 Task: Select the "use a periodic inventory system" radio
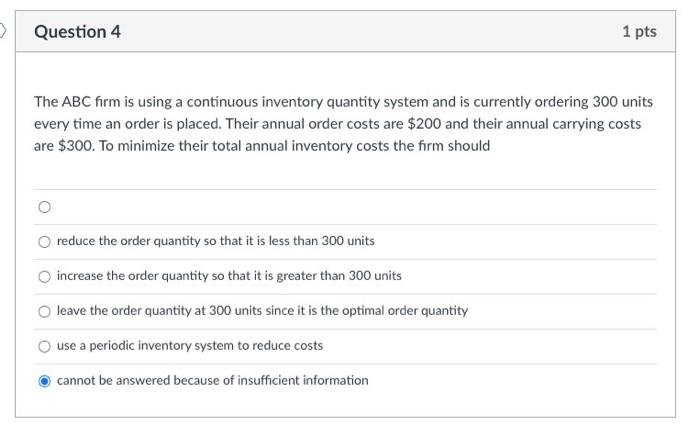[x=43, y=346]
